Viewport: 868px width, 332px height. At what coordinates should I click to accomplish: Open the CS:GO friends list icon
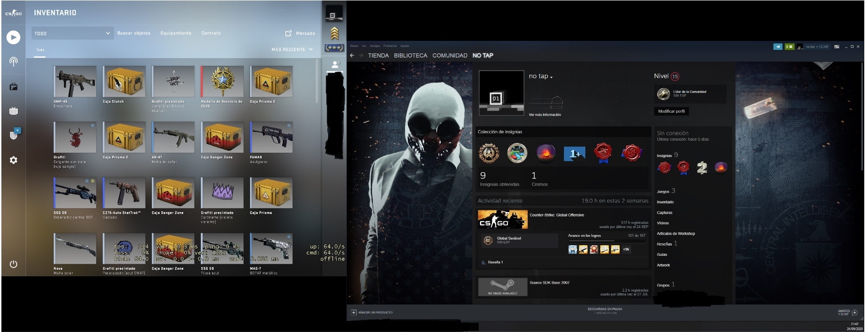tap(335, 65)
